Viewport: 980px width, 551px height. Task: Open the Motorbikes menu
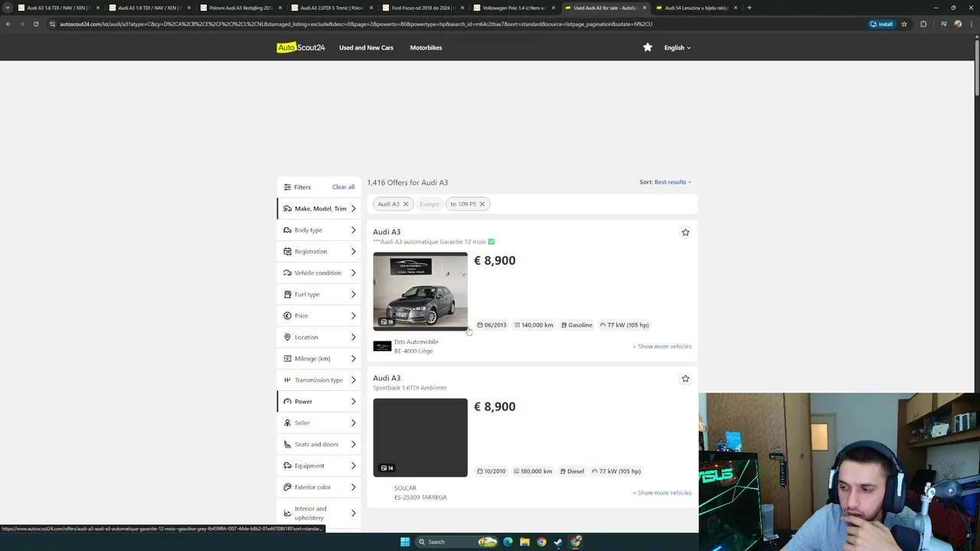coord(426,47)
